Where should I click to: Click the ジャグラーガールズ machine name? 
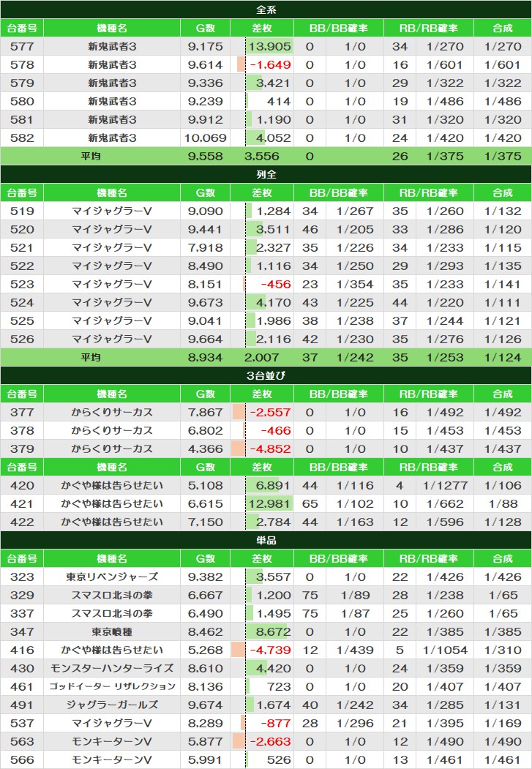[x=112, y=705]
